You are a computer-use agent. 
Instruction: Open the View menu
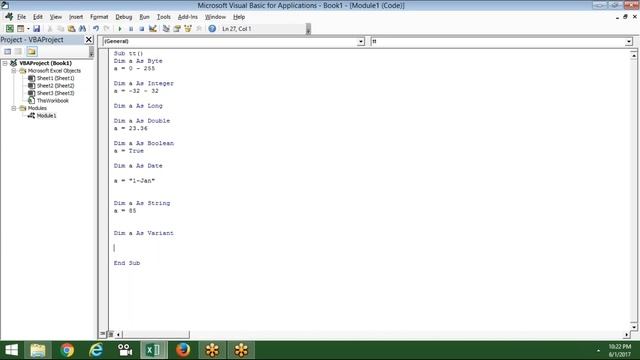56,17
